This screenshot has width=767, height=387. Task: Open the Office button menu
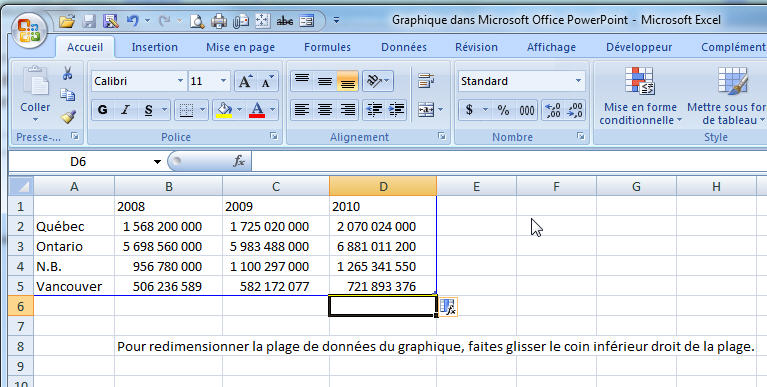29,29
